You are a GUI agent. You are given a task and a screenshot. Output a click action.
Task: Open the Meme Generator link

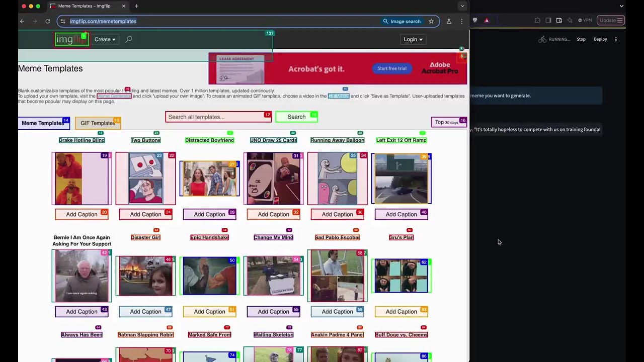(x=114, y=96)
